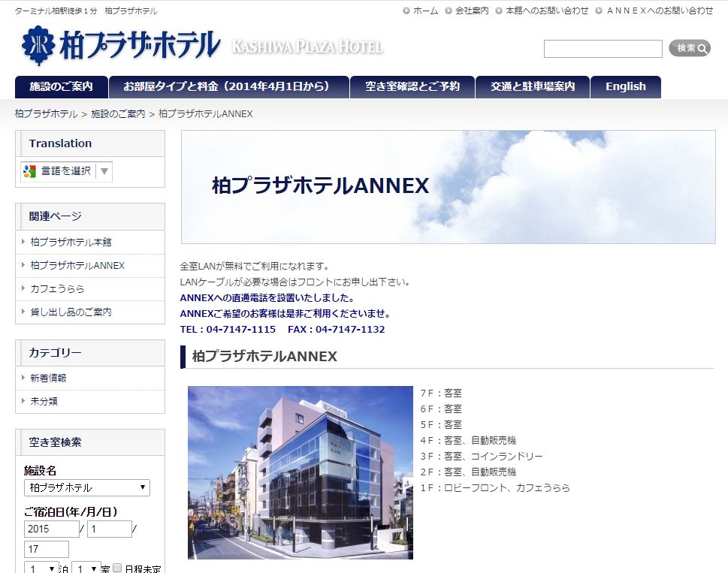Open the 新着情報 category
Screen dimensions: 728x573
pyautogui.click(x=48, y=378)
